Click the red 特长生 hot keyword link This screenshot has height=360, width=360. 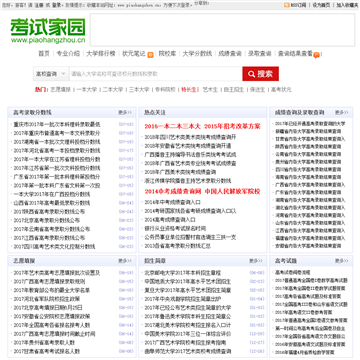point(189,89)
